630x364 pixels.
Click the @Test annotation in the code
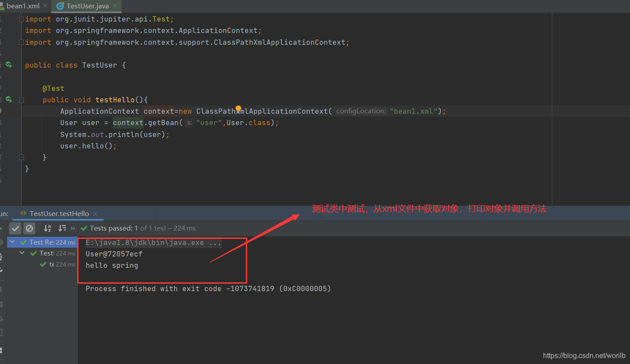(53, 88)
